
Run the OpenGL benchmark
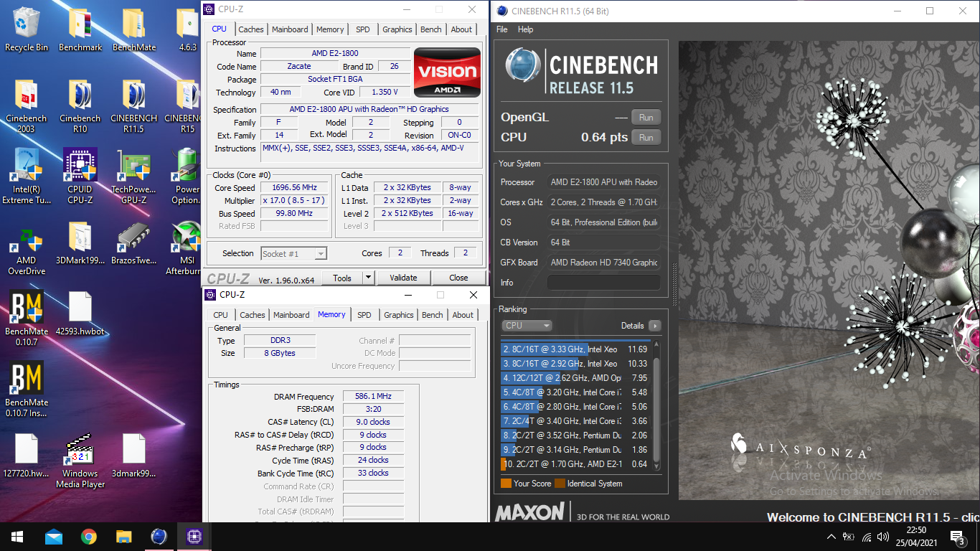tap(646, 118)
